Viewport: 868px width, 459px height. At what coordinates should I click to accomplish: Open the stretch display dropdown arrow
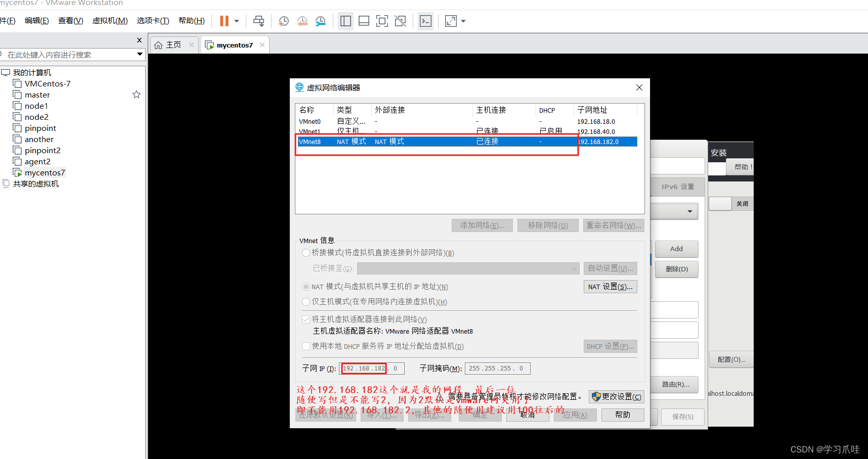(463, 21)
